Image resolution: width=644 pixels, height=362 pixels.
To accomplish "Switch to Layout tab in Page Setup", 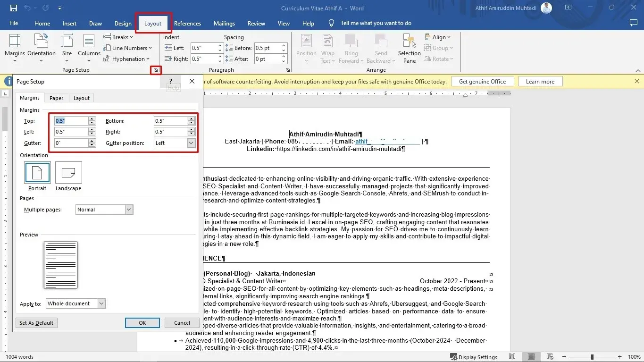I will click(x=81, y=98).
